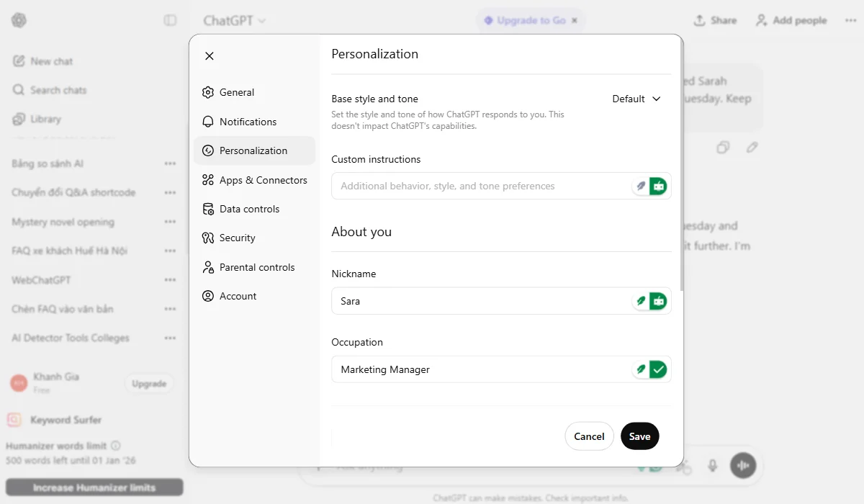Save the personalization settings
Image resolution: width=864 pixels, height=504 pixels.
point(639,436)
